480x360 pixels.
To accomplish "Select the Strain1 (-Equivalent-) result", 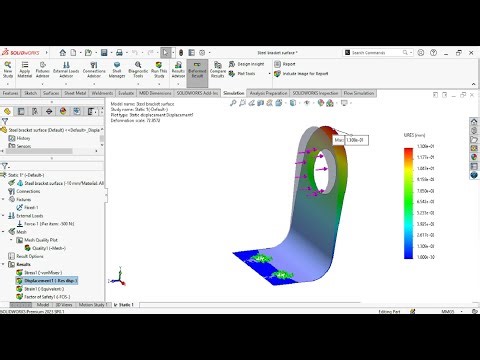I will coord(40,289).
